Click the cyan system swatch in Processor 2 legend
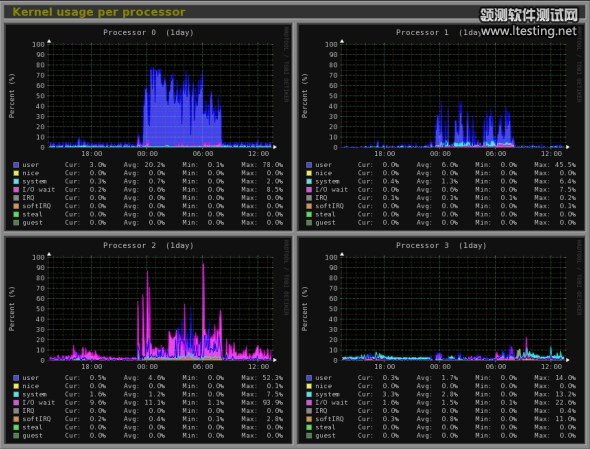The width and height of the screenshot is (590, 449). (16, 394)
